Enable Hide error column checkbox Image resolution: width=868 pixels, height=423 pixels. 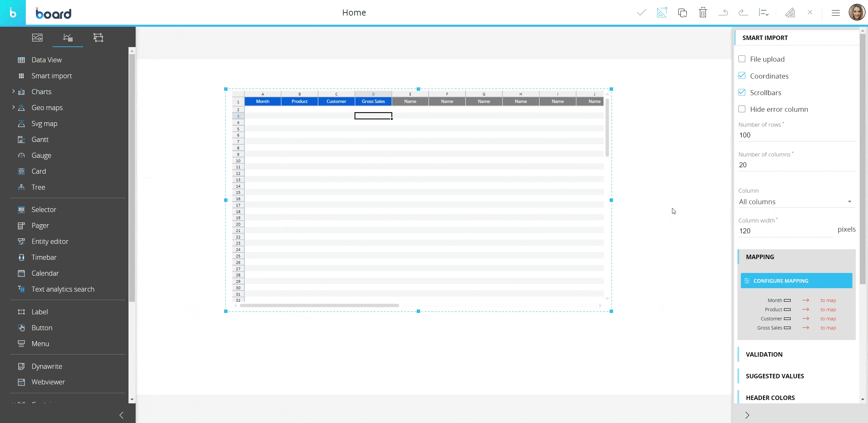[x=742, y=109]
